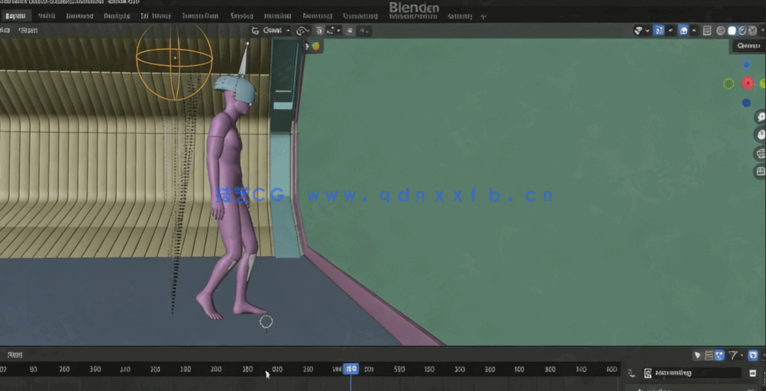
Task: Click the hollow green negative Y axis circle
Action: pos(728,84)
